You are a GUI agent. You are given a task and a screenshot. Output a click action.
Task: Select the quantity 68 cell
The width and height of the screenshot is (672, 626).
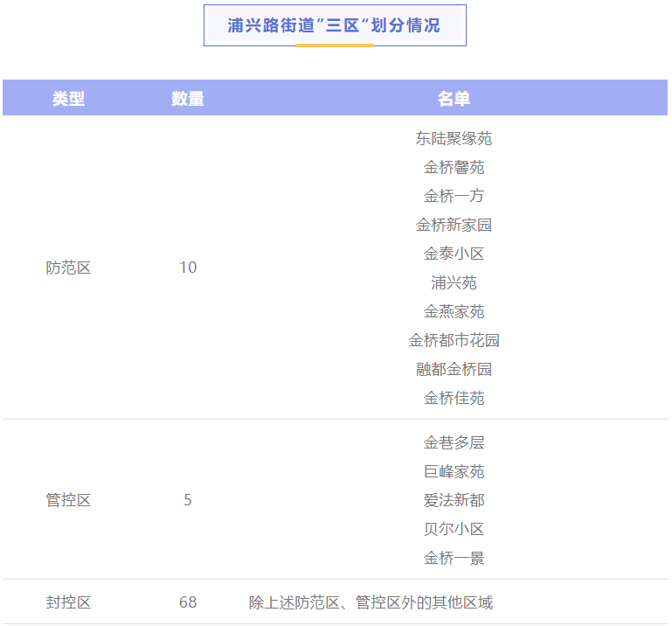point(188,602)
